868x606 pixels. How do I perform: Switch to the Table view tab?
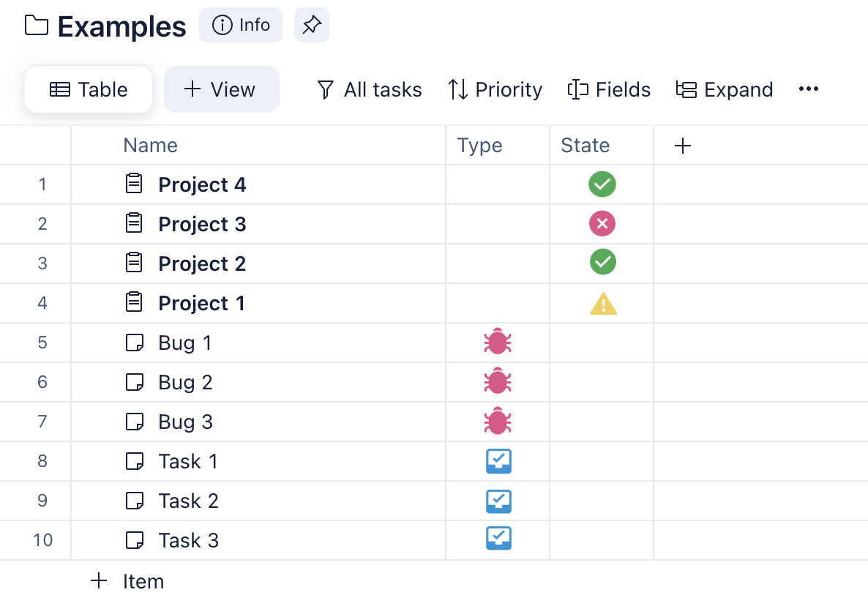[89, 89]
